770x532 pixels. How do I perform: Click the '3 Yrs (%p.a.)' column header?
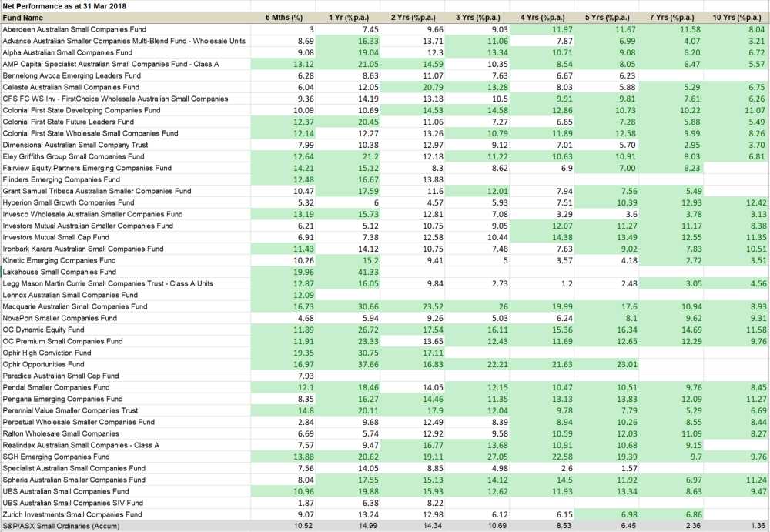click(x=478, y=18)
